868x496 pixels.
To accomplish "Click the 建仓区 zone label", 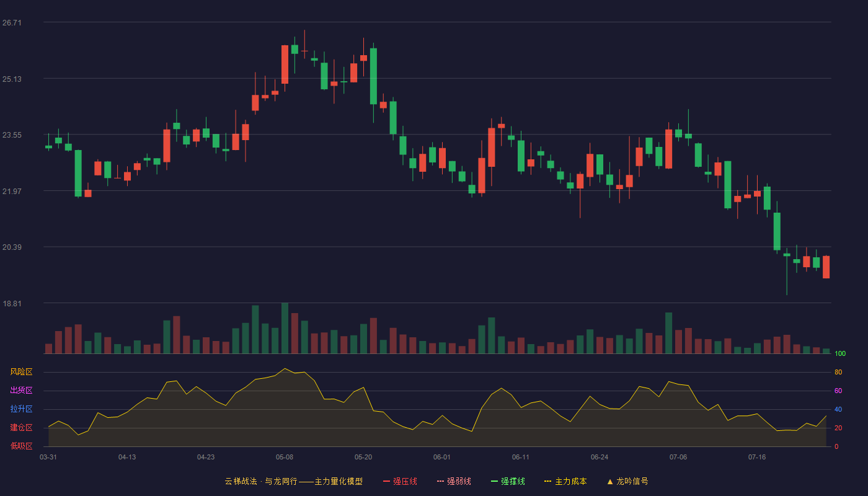I will 21,428.
